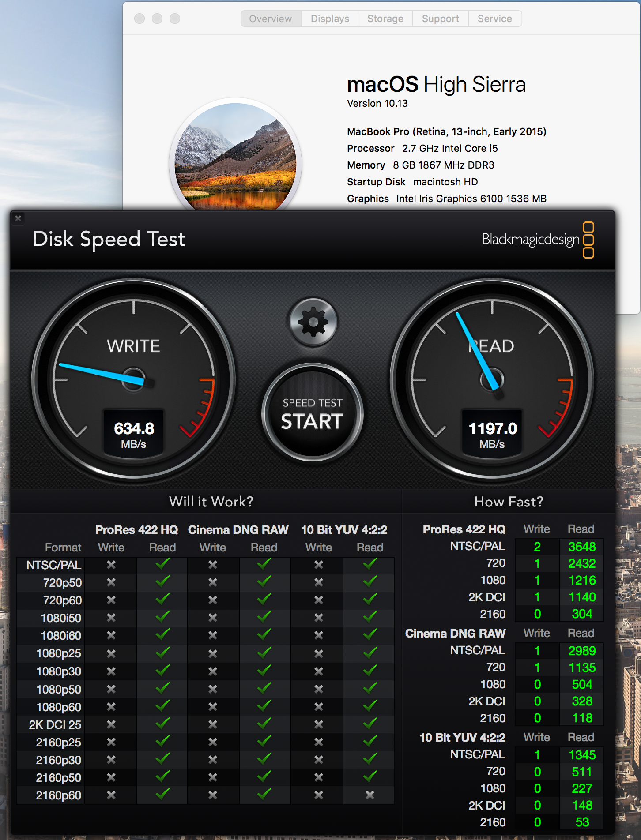Click the macOS High Sierra title
The height and width of the screenshot is (840, 641).
(x=436, y=84)
